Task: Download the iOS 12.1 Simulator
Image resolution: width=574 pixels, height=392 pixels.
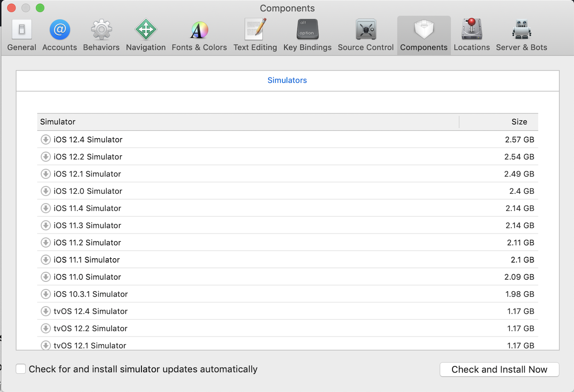Action: [x=46, y=174]
